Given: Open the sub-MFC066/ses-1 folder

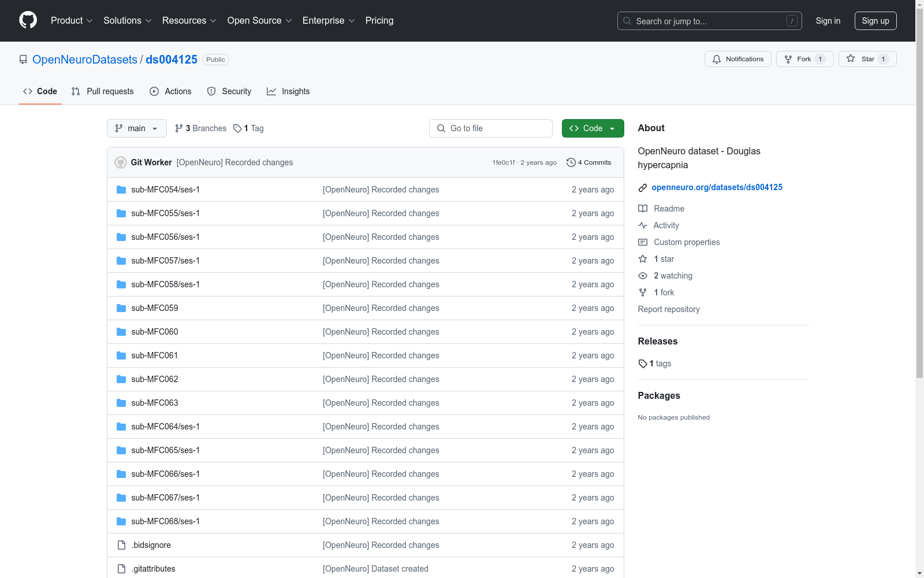Looking at the screenshot, I should click(165, 474).
